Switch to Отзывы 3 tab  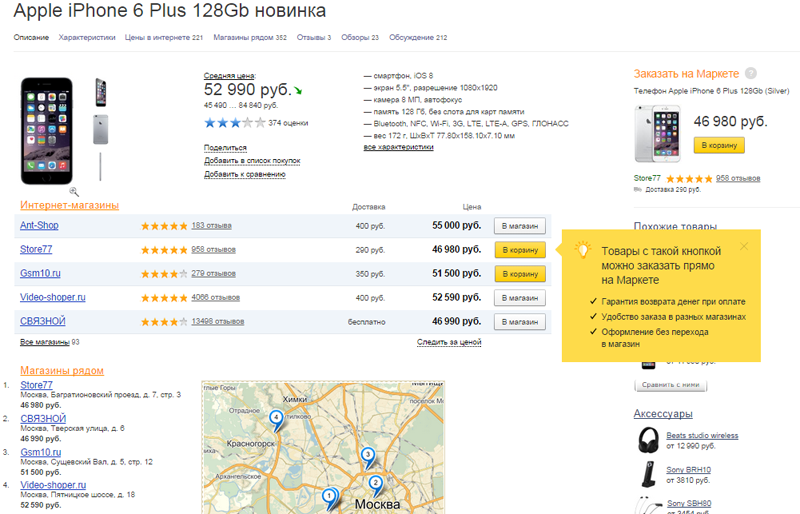[x=314, y=37]
